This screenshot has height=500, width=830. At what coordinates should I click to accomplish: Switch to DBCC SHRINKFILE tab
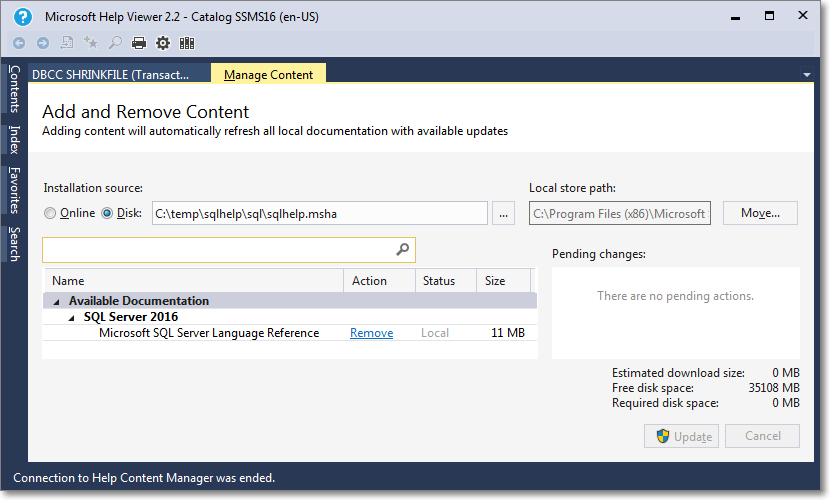click(x=110, y=75)
